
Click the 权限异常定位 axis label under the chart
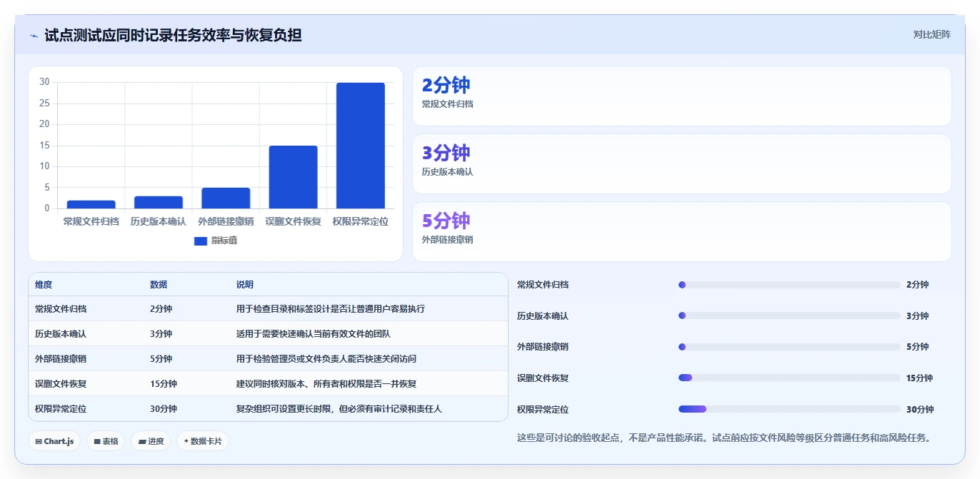click(x=361, y=222)
